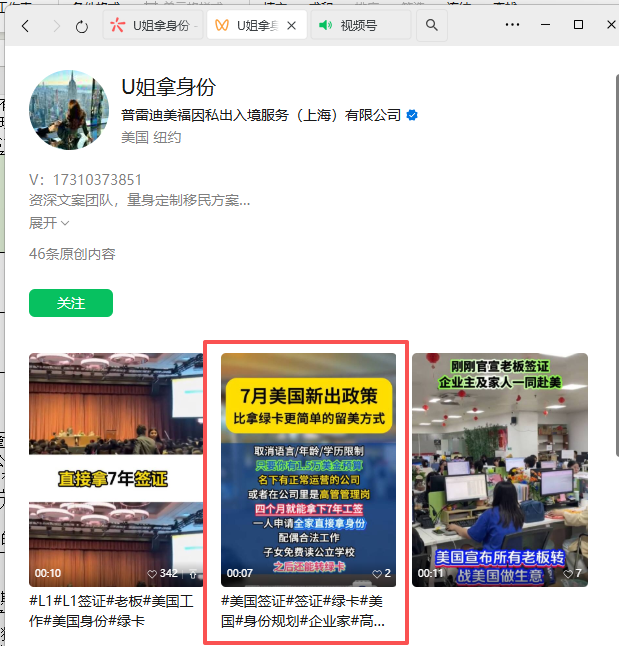The width and height of the screenshot is (619, 646).
Task: Go forward with the right arrow
Action: point(56,26)
